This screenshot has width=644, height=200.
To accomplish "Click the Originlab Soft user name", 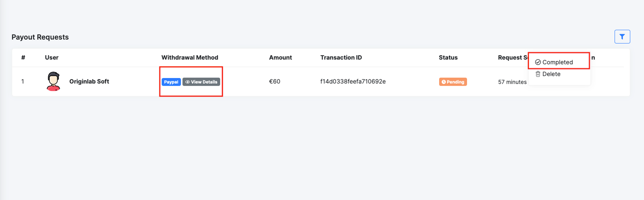I will click(89, 81).
